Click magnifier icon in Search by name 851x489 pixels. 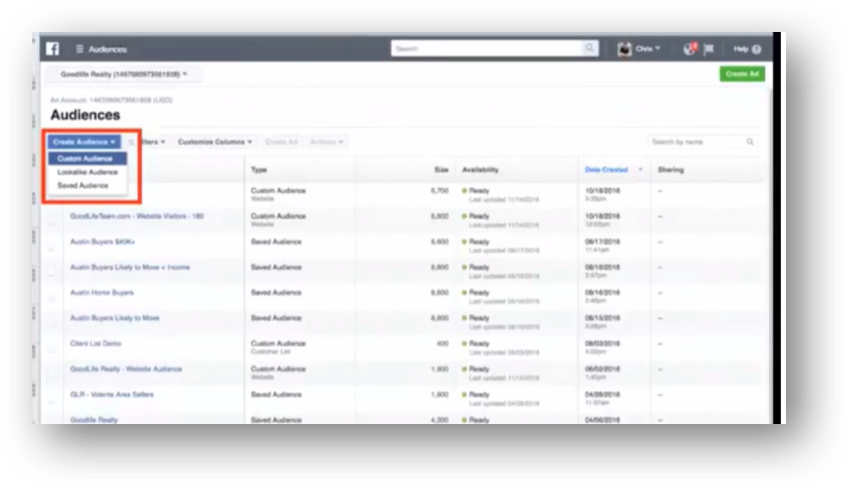[x=750, y=142]
